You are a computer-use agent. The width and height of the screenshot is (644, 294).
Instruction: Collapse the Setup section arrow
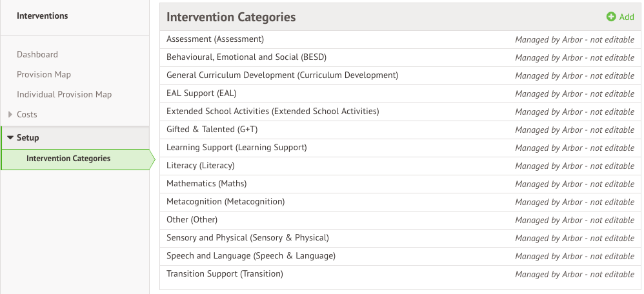10,137
